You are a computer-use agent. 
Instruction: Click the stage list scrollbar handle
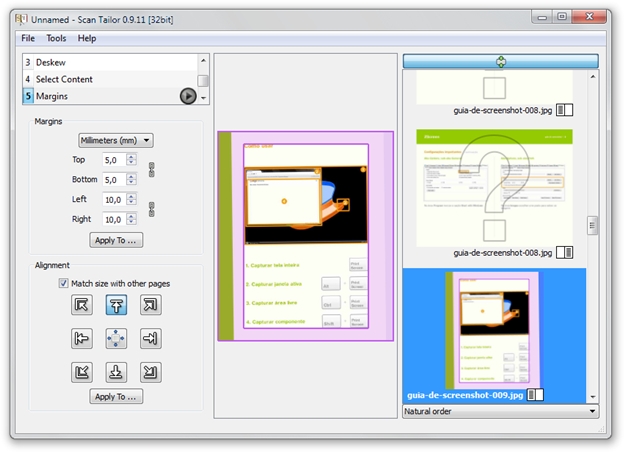[x=203, y=81]
